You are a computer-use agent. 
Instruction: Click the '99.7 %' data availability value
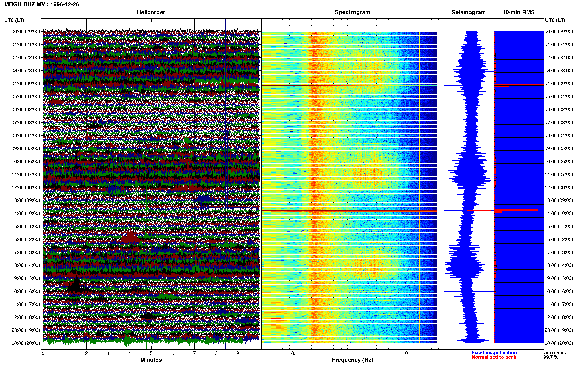(x=551, y=357)
